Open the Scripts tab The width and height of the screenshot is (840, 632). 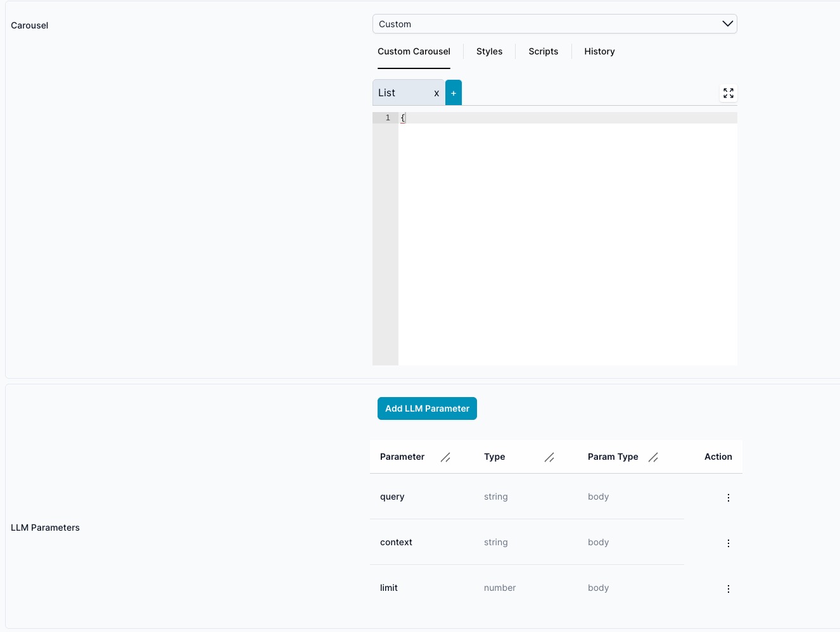click(543, 51)
